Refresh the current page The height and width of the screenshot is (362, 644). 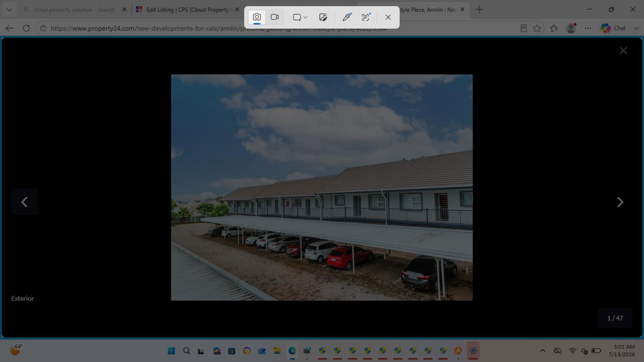point(26,28)
